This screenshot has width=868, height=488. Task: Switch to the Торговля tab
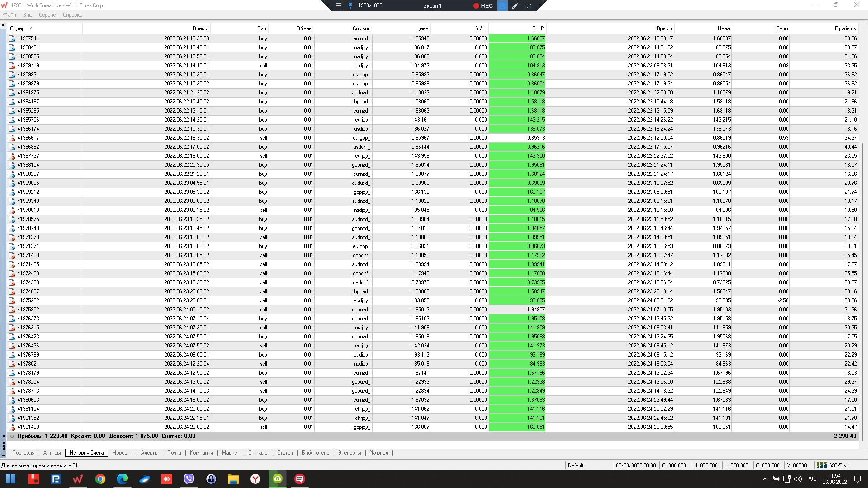pyautogui.click(x=24, y=453)
